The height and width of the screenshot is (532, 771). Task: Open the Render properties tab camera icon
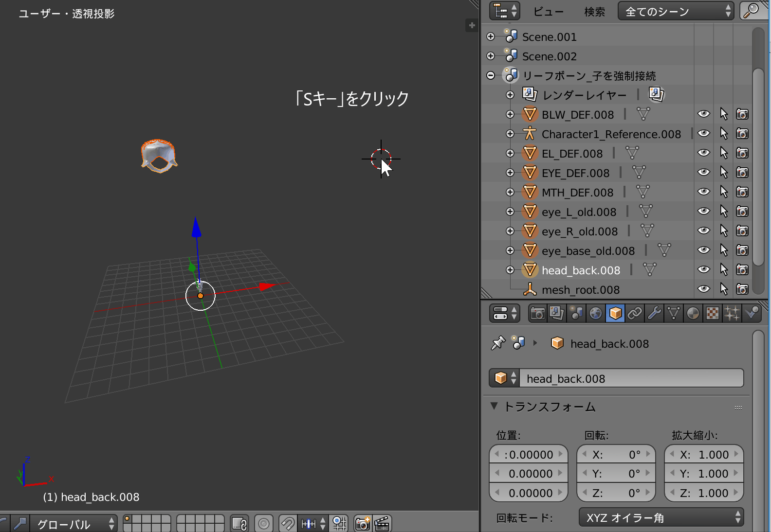(x=537, y=313)
